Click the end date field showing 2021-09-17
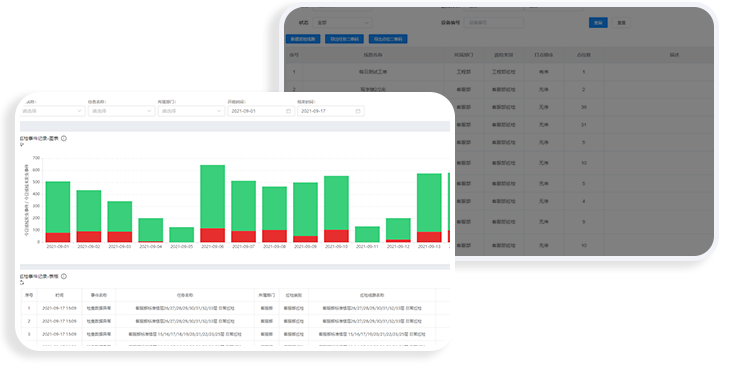 click(x=331, y=111)
